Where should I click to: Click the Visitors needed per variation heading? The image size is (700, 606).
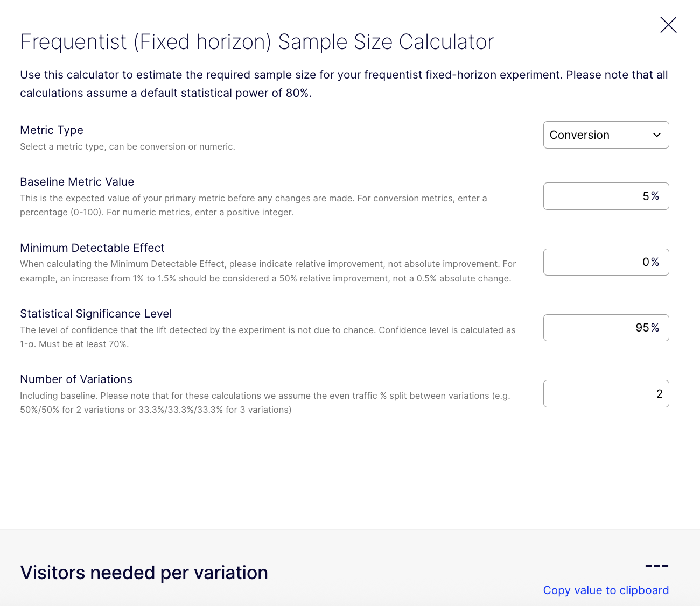pyautogui.click(x=144, y=573)
